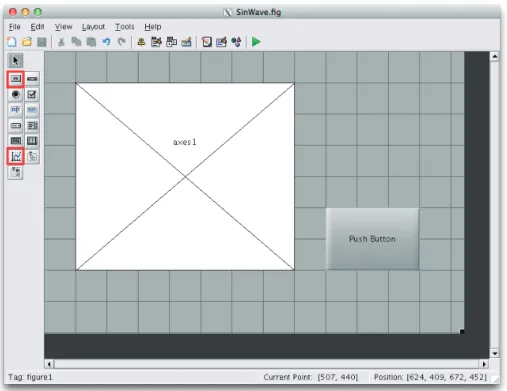Select the axes1 object on canvas

click(x=185, y=176)
